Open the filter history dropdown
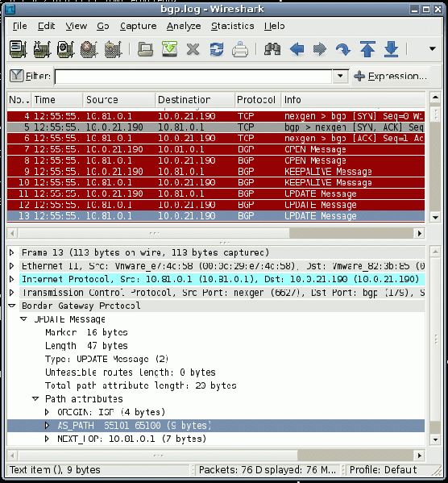The image size is (448, 483). click(340, 76)
